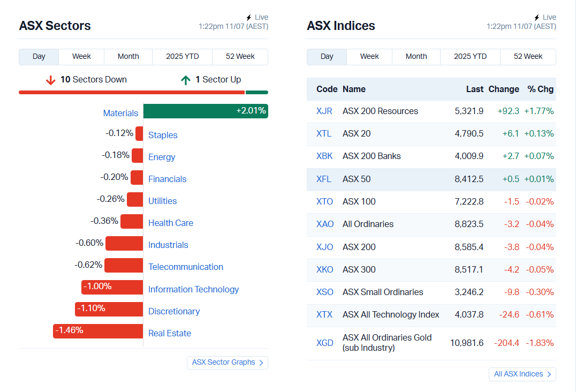Screen dimensions: 576x392
Task: Open the XAO index code link
Action: 325,224
